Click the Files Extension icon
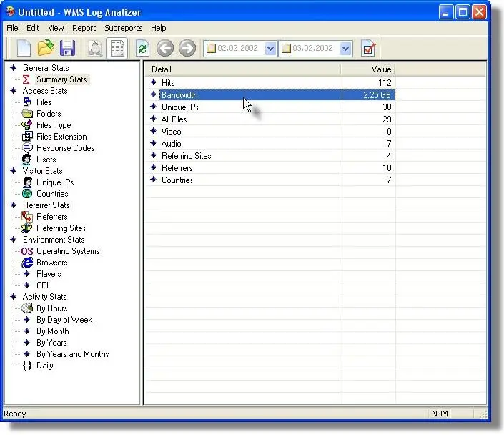Image resolution: width=504 pixels, height=435 pixels. [x=27, y=137]
